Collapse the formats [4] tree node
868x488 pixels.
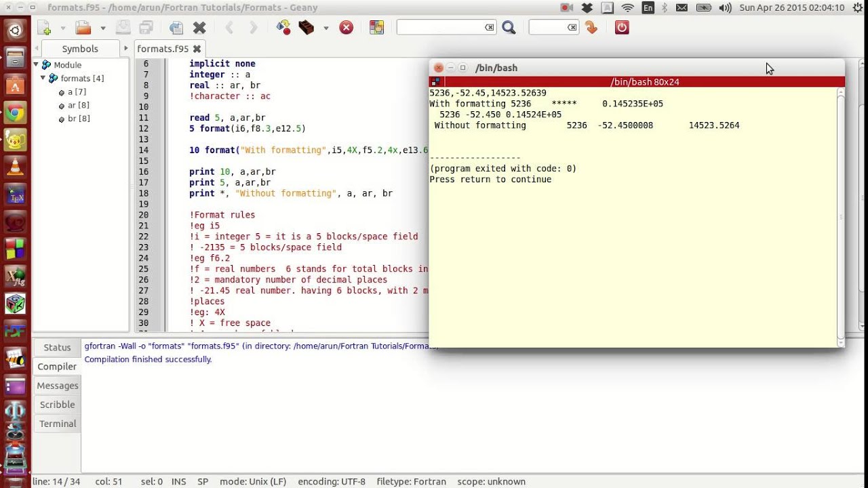pos(43,79)
